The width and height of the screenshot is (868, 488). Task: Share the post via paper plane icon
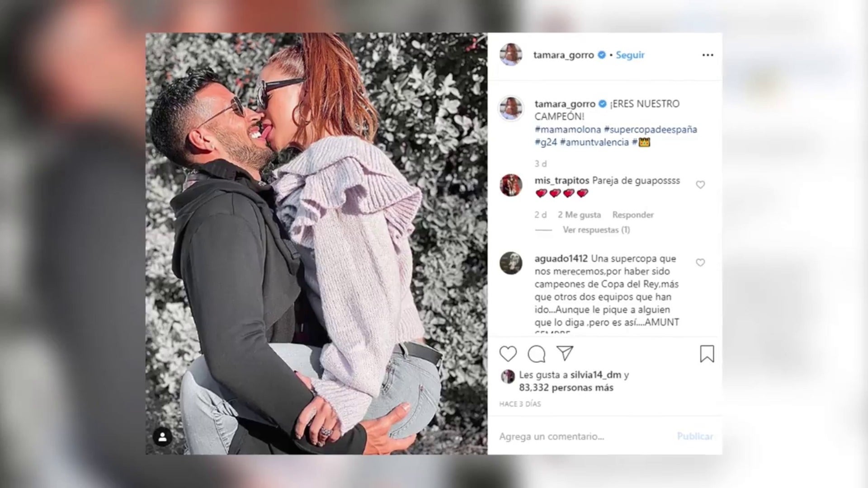coord(565,353)
